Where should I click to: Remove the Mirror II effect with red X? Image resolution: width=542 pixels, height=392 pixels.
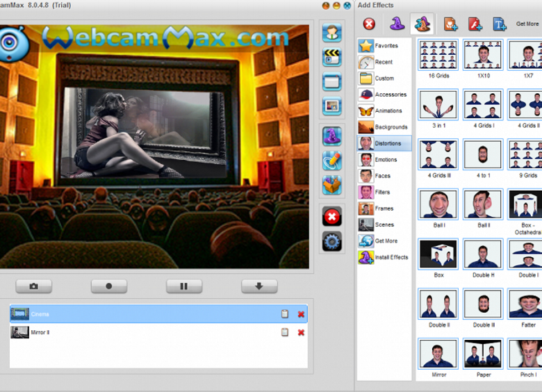click(301, 332)
